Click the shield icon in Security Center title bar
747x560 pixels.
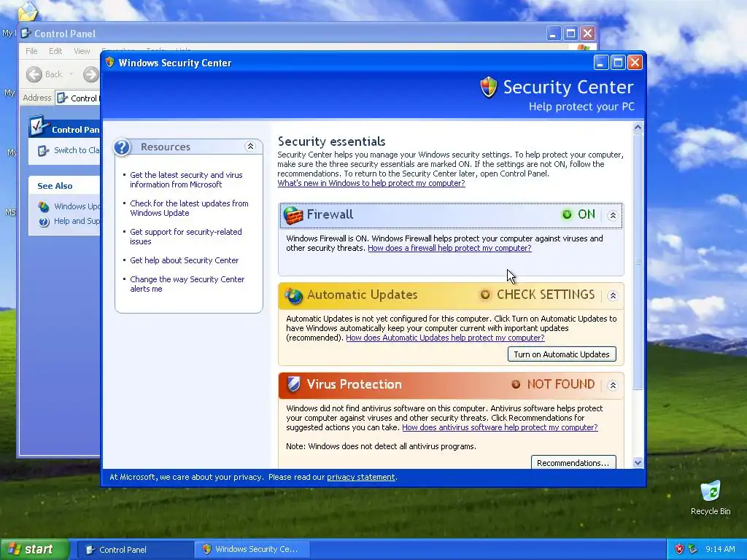point(110,63)
